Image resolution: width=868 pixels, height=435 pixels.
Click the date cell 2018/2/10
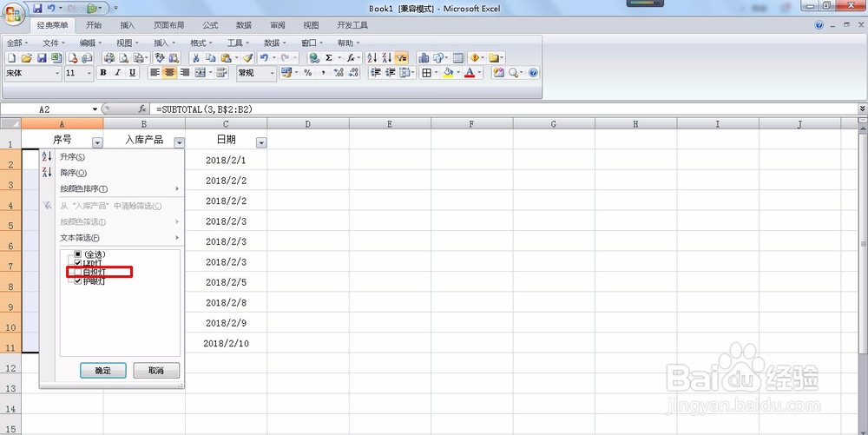(x=226, y=343)
